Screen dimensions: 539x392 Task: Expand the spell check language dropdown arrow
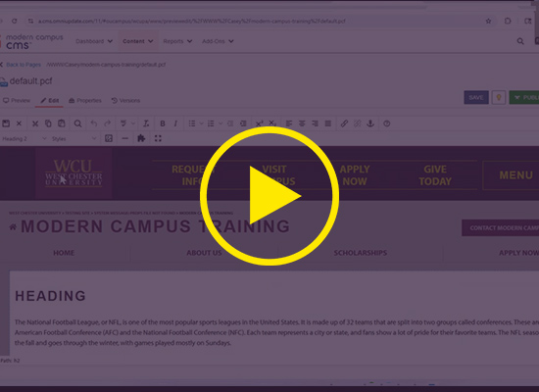(133, 123)
